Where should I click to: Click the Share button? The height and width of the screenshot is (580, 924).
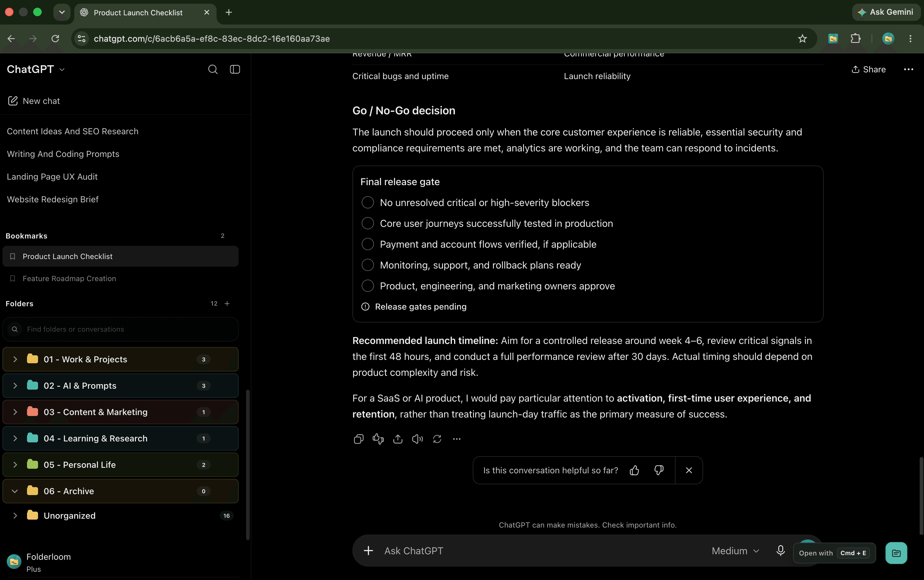coord(868,69)
